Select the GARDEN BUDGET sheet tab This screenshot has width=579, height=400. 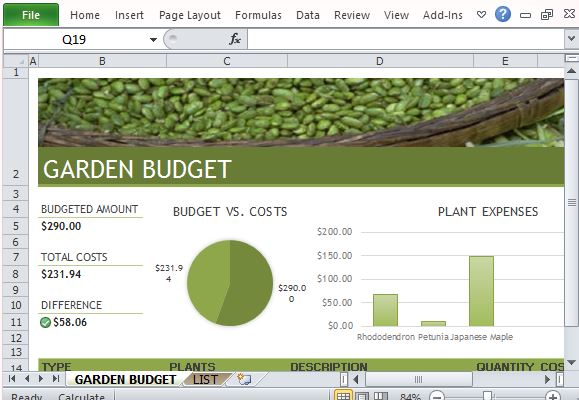[x=125, y=379]
